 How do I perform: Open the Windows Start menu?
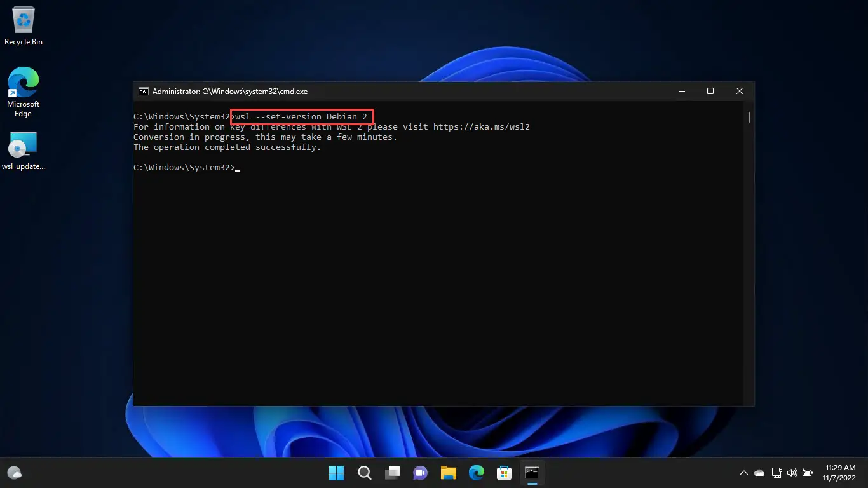pos(336,473)
